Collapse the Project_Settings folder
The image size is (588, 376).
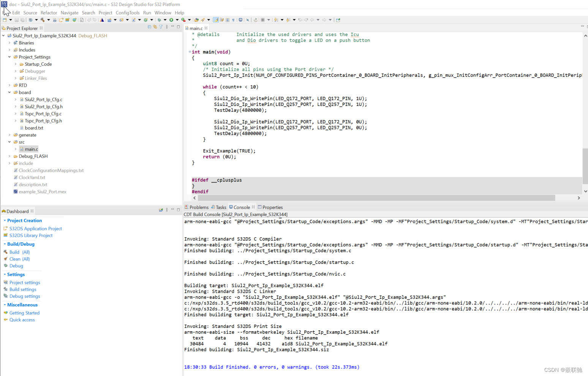[9, 57]
